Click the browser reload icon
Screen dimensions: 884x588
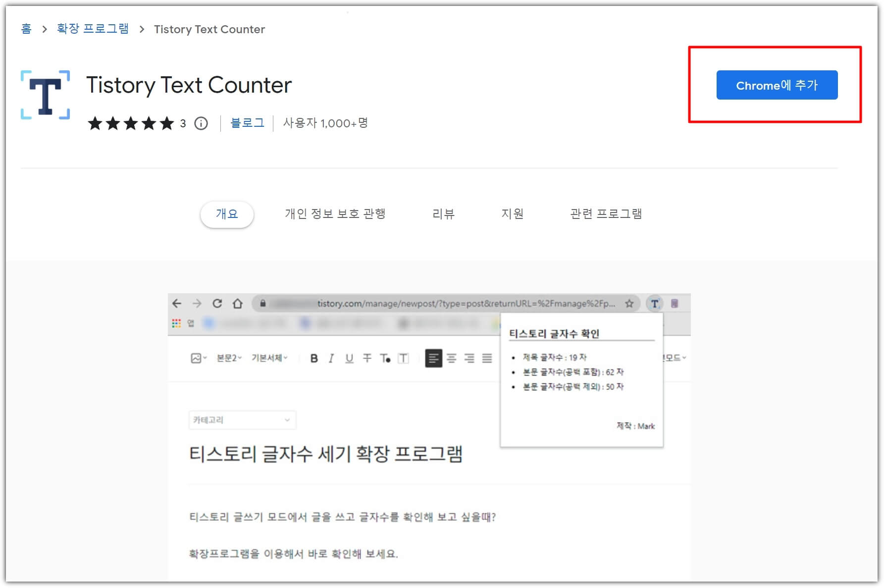click(218, 303)
